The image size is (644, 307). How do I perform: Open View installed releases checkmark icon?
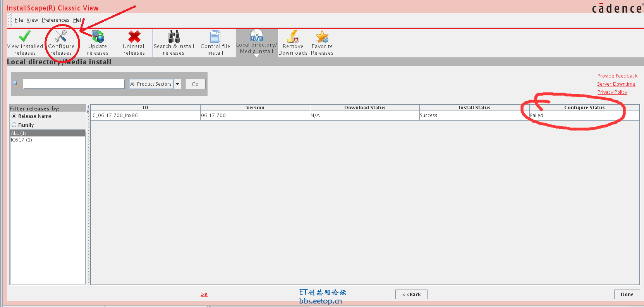coord(25,36)
